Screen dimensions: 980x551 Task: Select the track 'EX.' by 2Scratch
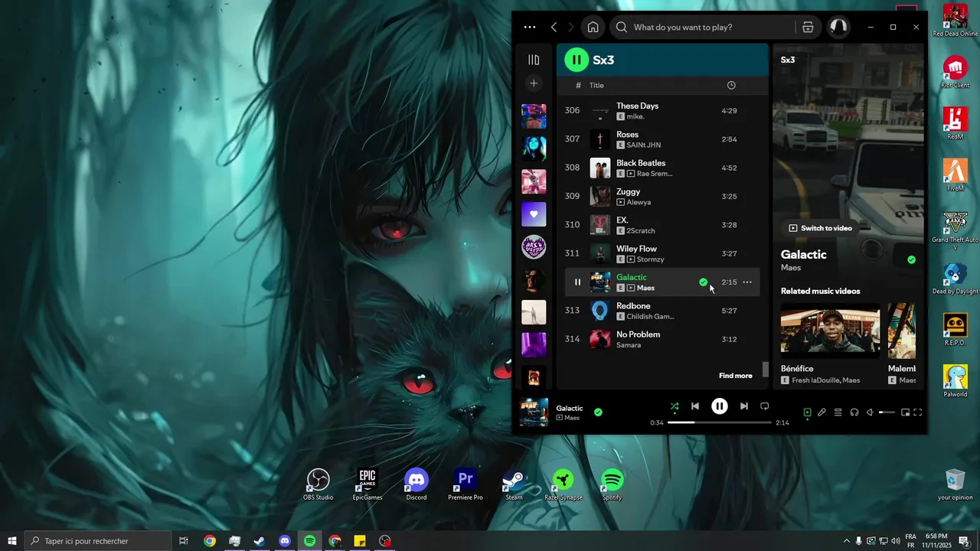(x=662, y=225)
